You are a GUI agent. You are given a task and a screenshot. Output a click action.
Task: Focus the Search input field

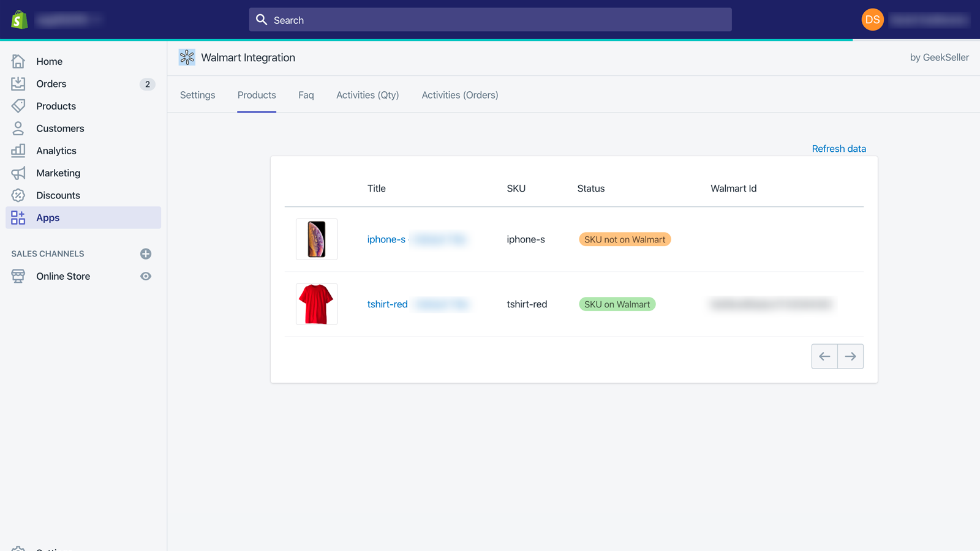(x=490, y=20)
